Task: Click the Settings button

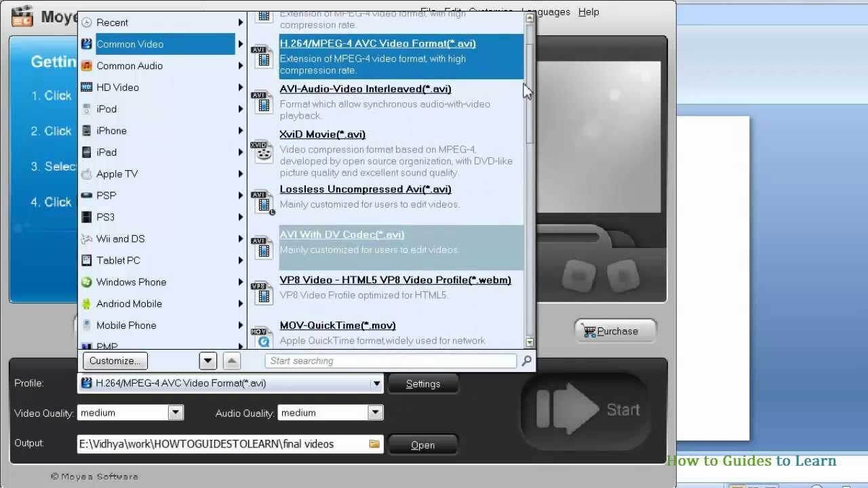Action: pyautogui.click(x=423, y=384)
